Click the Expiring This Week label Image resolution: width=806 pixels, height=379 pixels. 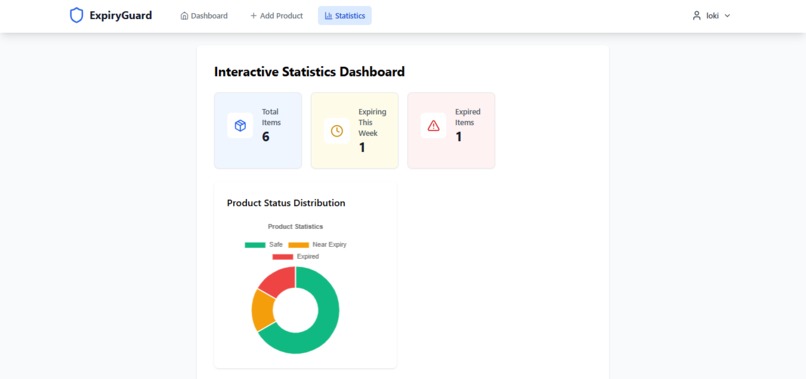point(372,122)
